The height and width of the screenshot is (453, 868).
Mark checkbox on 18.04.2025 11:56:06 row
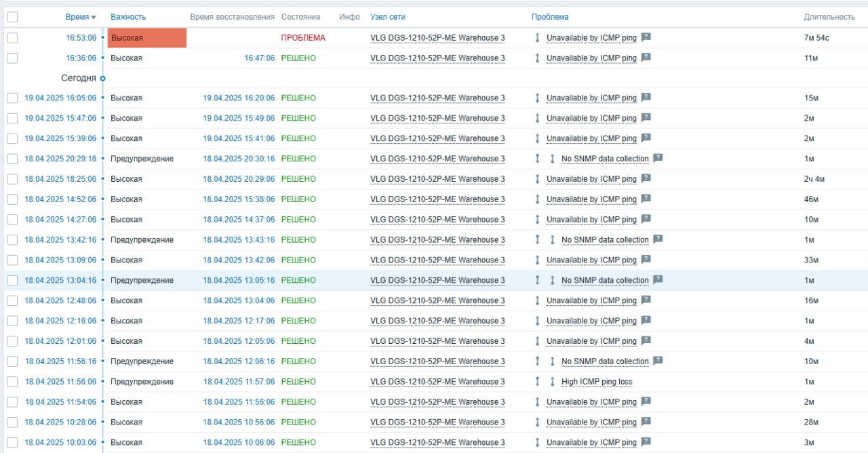coord(12,382)
